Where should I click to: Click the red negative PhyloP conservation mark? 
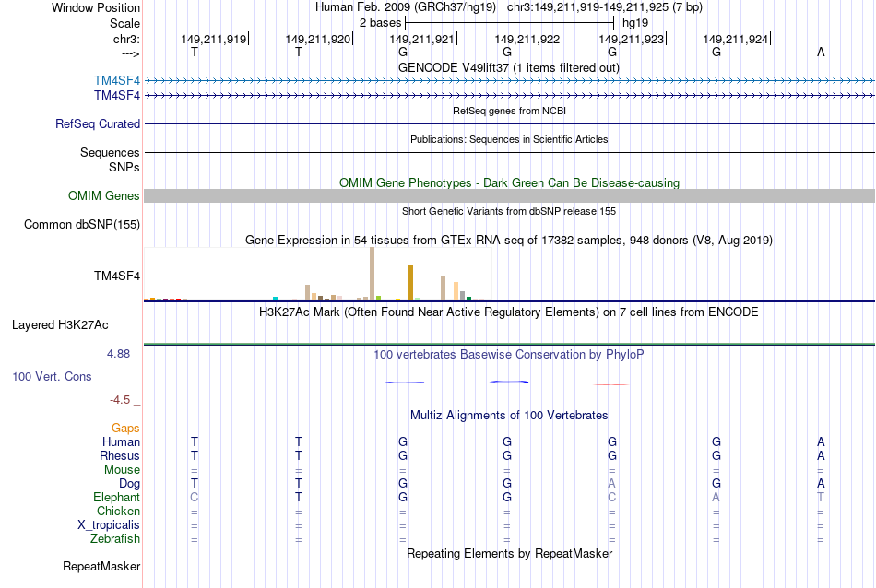coord(611,384)
